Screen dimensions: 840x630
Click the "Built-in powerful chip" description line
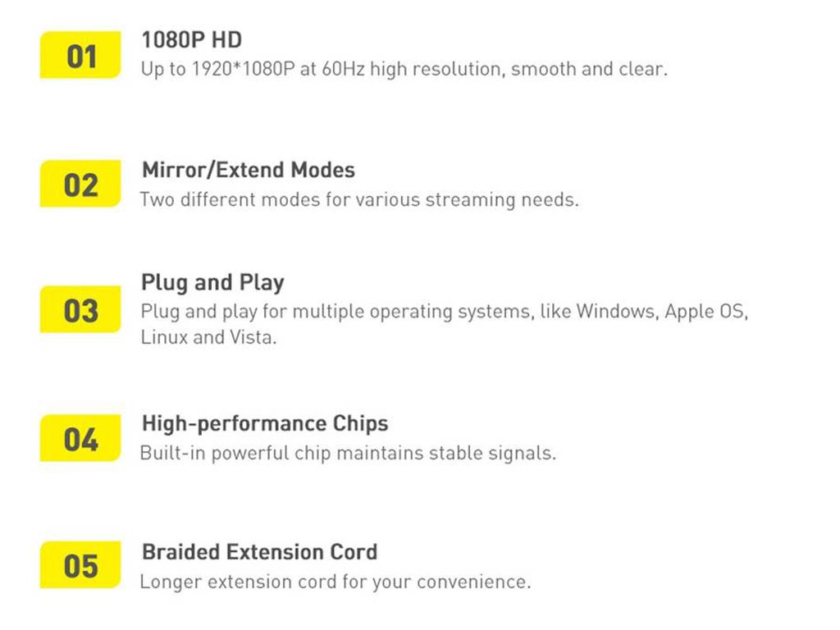[x=347, y=453]
